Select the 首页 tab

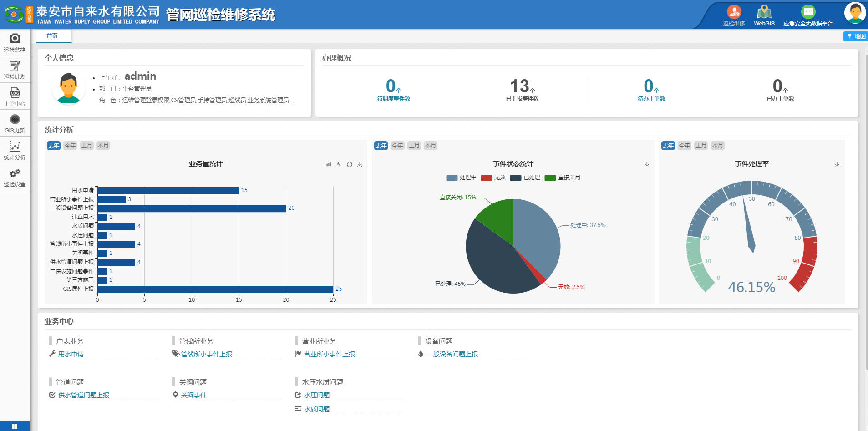pos(52,36)
